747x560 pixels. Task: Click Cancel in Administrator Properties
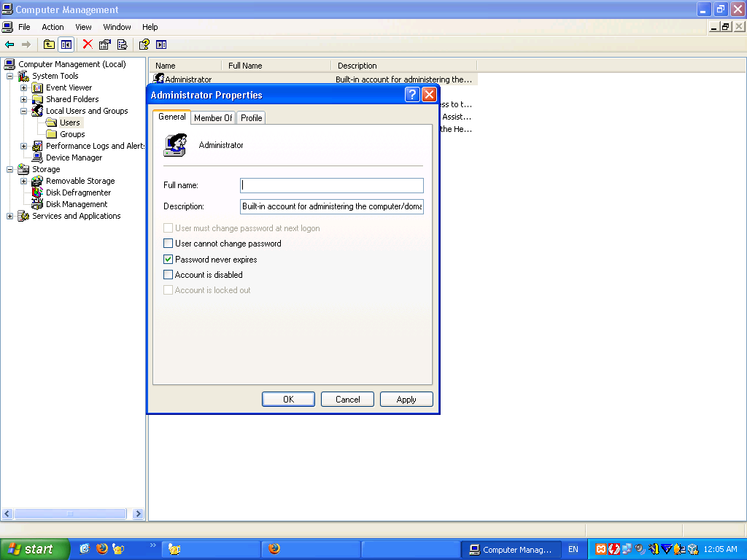pos(348,400)
